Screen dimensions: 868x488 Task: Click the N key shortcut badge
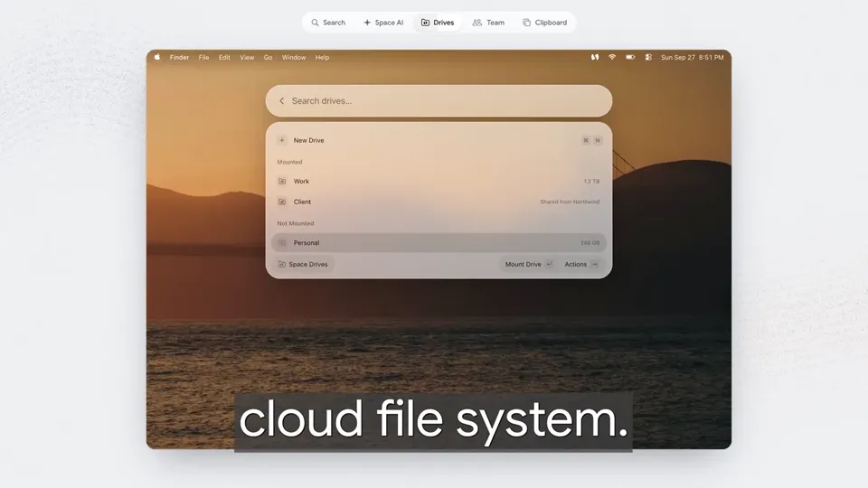click(598, 141)
